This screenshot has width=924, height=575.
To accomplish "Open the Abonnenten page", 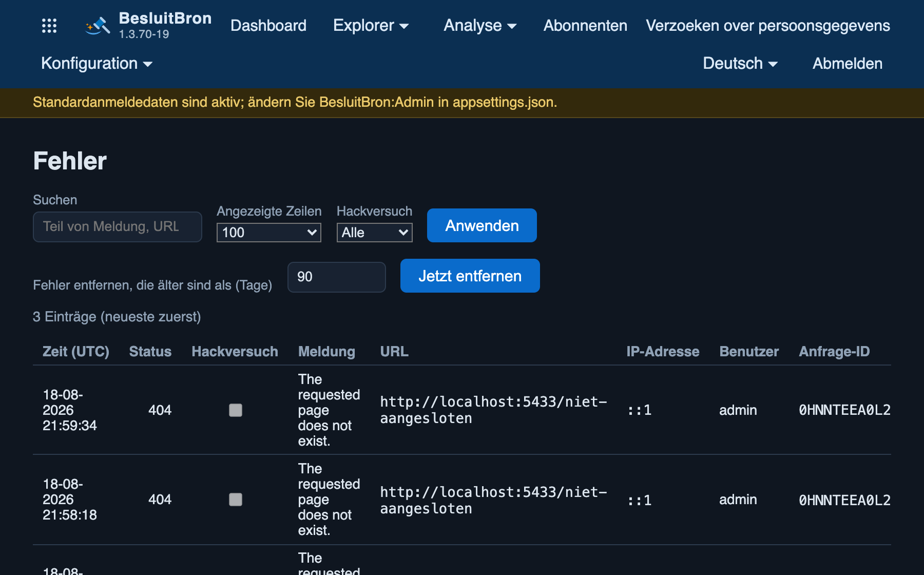I will 585,26.
